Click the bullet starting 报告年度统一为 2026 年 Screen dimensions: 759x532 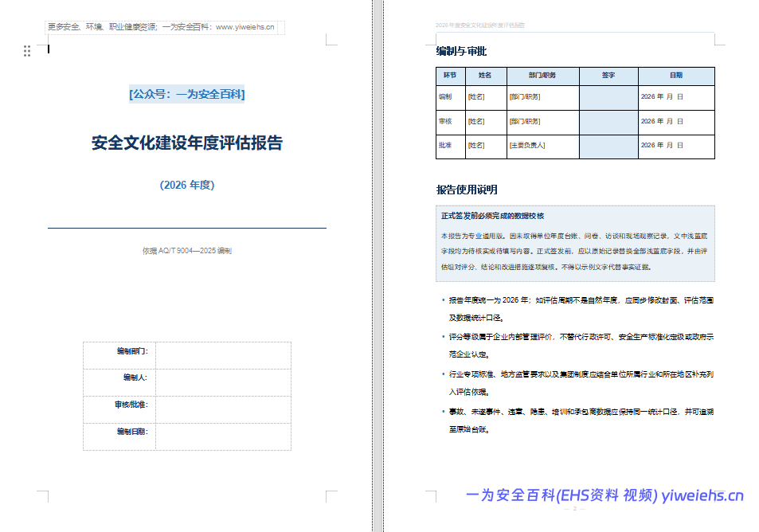point(581,309)
